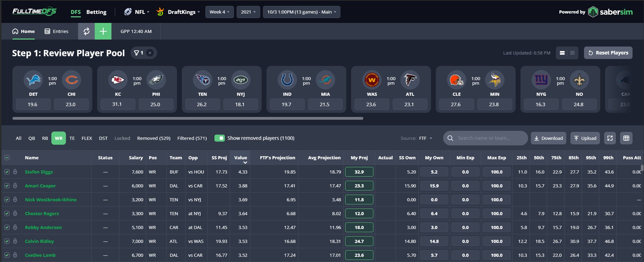Sort by the Value column header

(240, 158)
